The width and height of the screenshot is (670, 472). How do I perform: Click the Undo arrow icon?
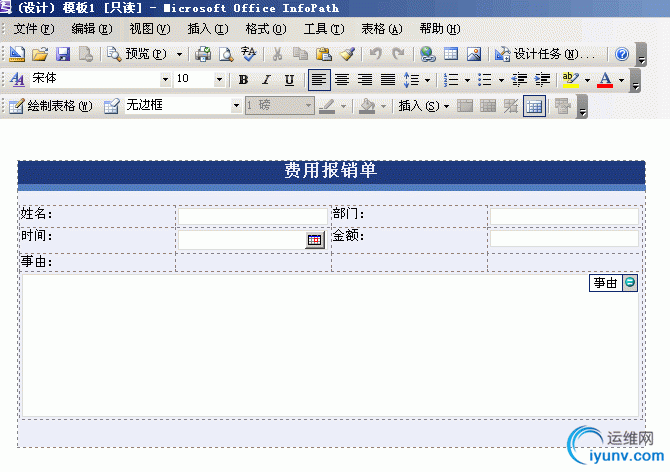click(376, 54)
